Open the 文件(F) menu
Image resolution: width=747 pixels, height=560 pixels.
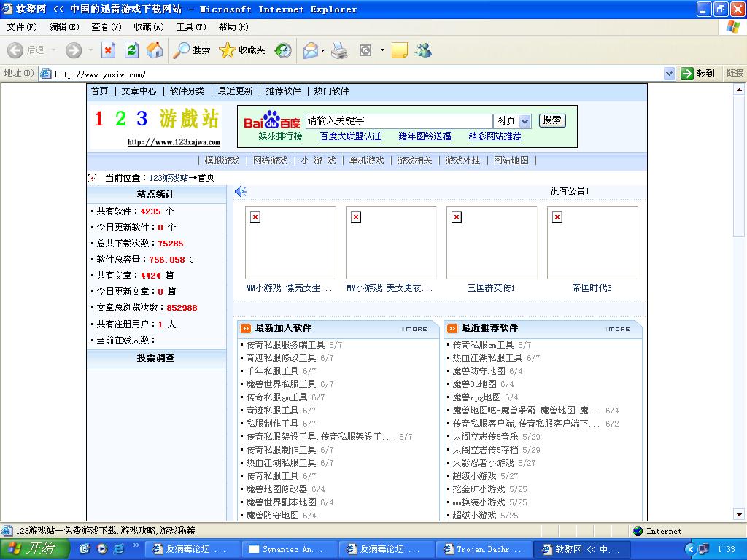coord(21,27)
